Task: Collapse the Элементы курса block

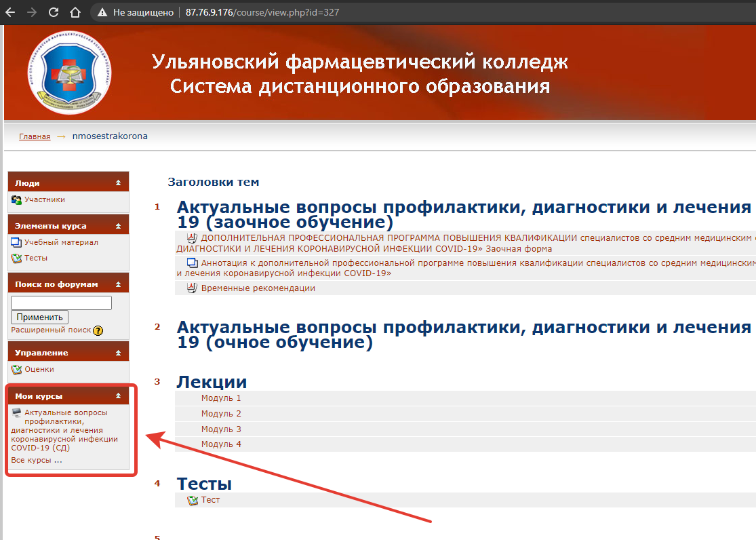Action: coord(118,226)
